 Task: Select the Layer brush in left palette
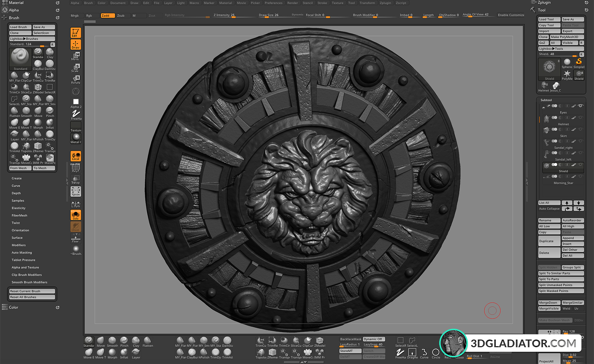click(x=14, y=136)
